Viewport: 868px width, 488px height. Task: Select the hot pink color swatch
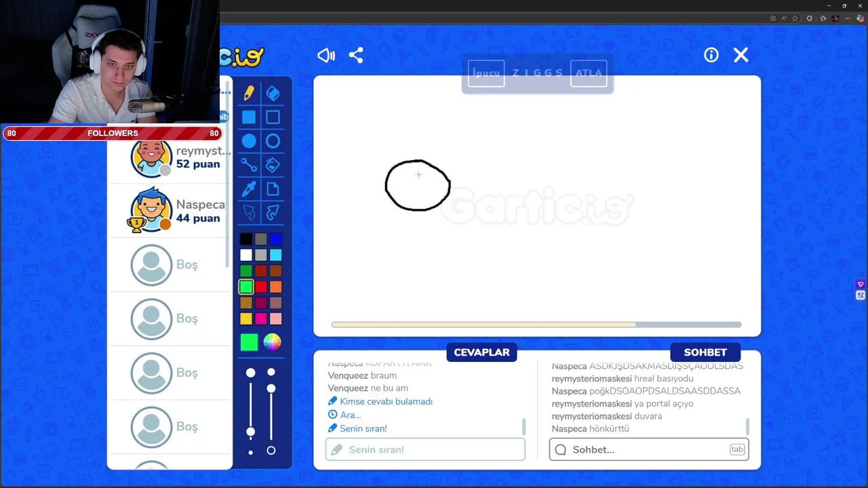tap(261, 319)
